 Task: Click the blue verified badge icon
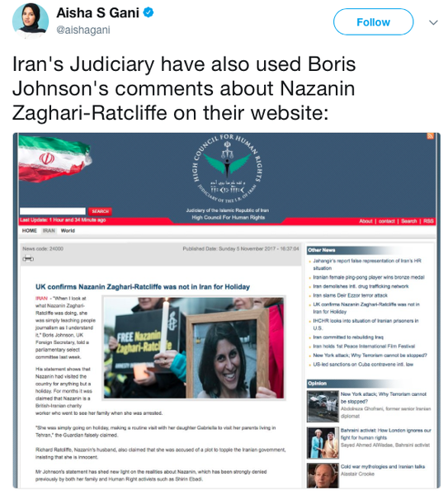pos(149,12)
